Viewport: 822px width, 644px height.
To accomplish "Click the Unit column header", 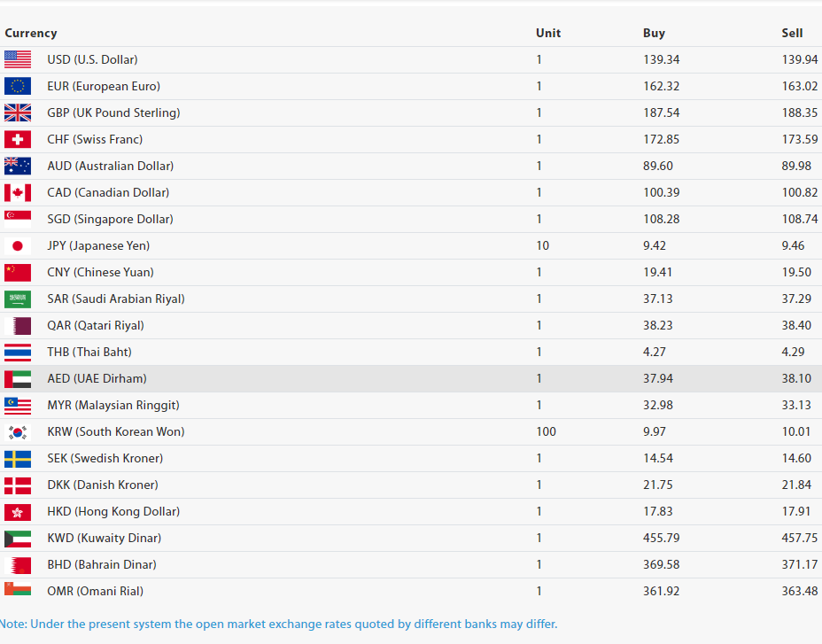I will (548, 33).
